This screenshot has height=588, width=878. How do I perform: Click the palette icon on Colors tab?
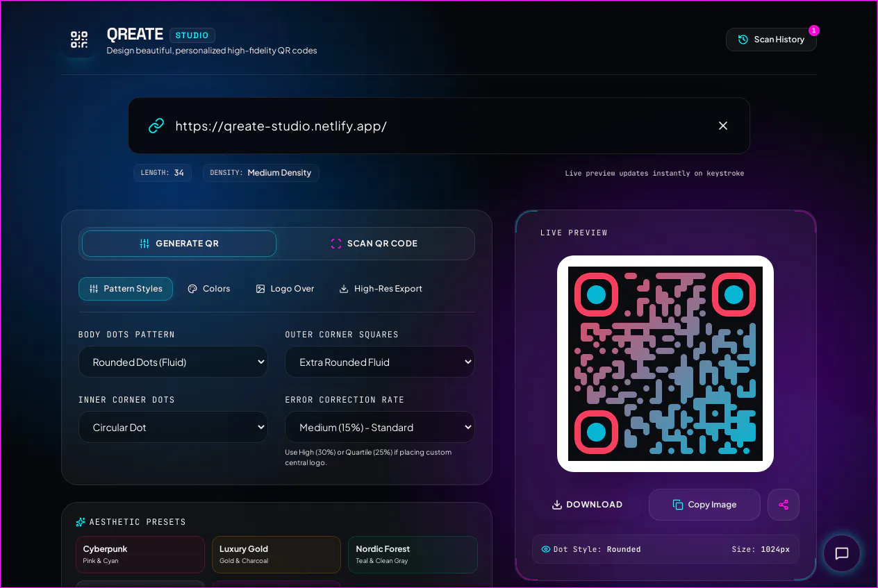pos(192,289)
